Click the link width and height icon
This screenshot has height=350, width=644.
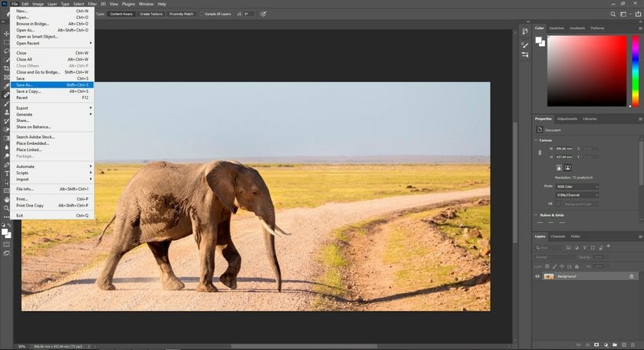coord(540,153)
